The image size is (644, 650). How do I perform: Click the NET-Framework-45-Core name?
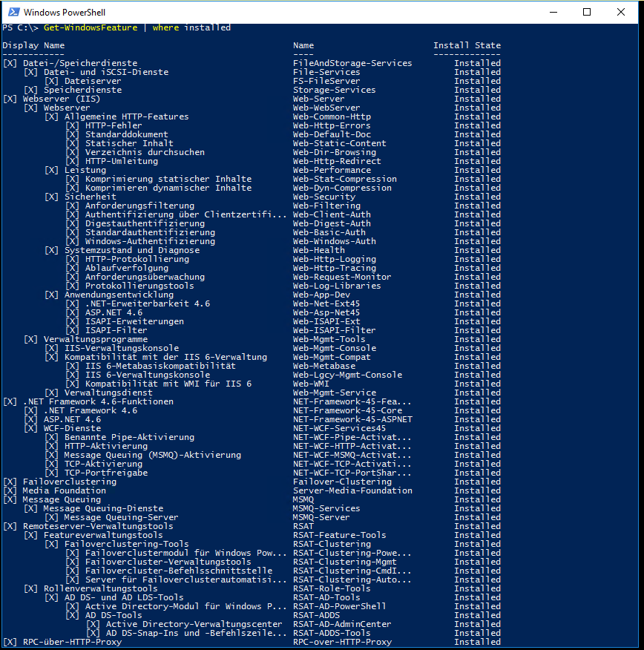point(347,411)
